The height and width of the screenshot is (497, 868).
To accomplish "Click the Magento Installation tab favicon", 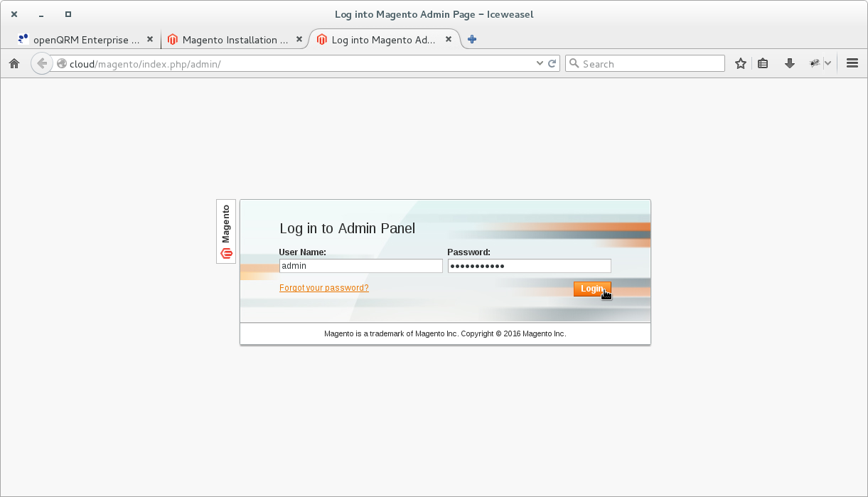I will [x=172, y=40].
